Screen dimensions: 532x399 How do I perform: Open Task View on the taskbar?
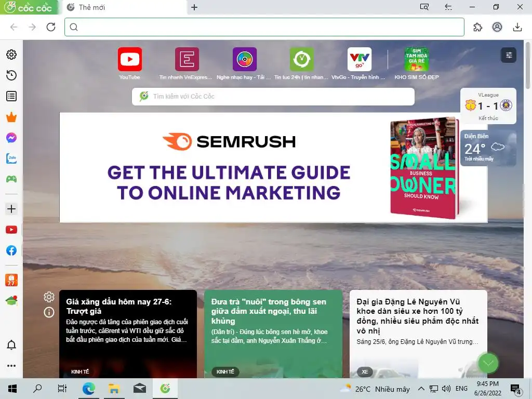(x=62, y=389)
